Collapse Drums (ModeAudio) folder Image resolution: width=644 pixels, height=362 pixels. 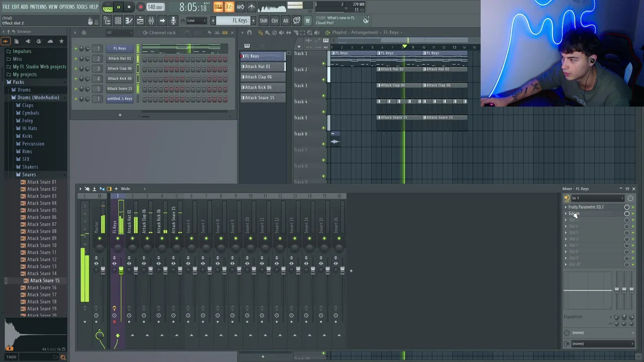(x=38, y=98)
